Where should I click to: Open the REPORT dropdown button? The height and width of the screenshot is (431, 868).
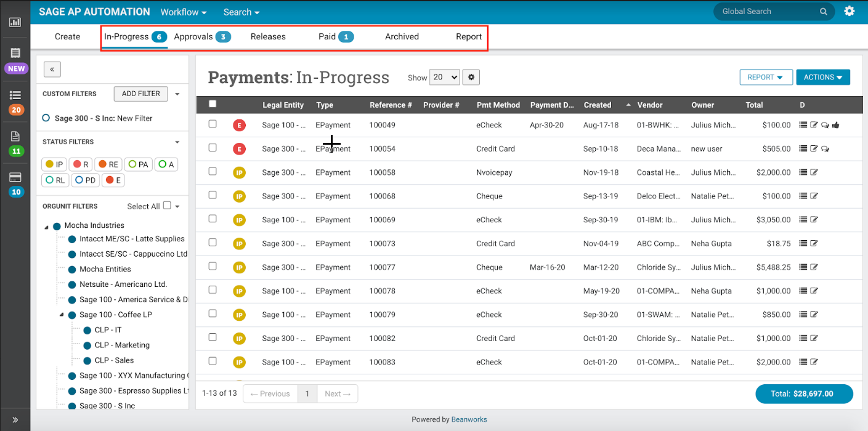tap(766, 77)
